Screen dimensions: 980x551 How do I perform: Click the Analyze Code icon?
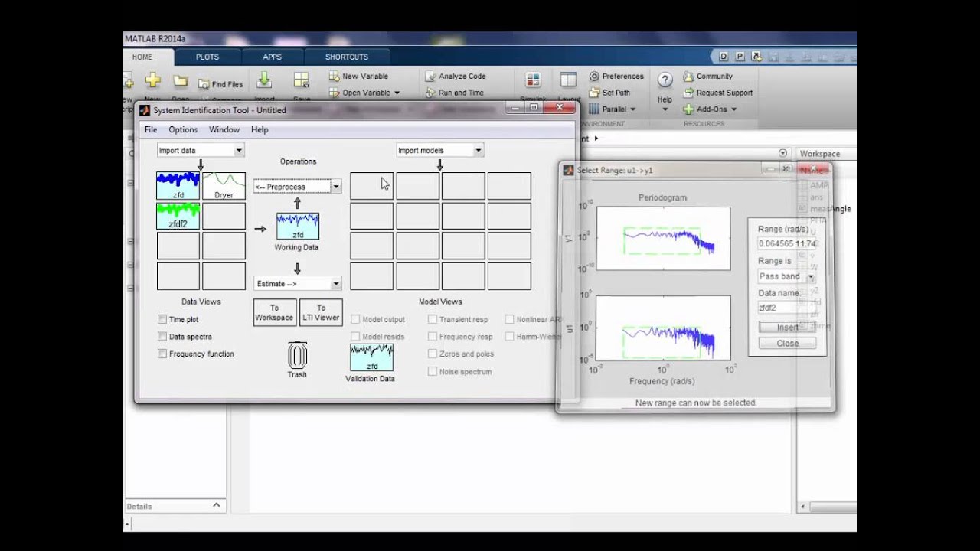pyautogui.click(x=430, y=76)
